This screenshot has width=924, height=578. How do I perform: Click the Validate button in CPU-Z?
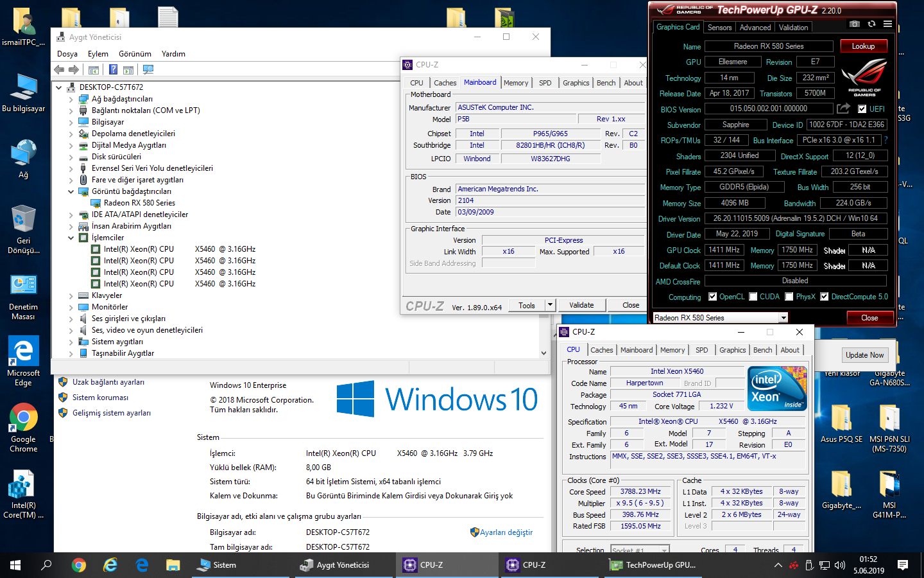click(581, 305)
